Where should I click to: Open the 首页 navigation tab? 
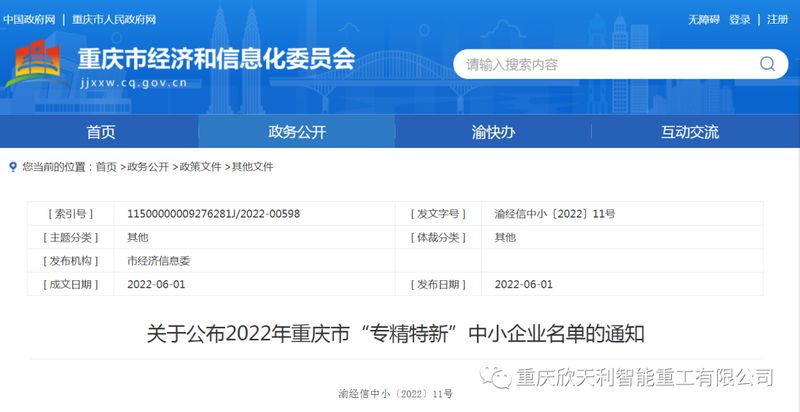pos(100,132)
